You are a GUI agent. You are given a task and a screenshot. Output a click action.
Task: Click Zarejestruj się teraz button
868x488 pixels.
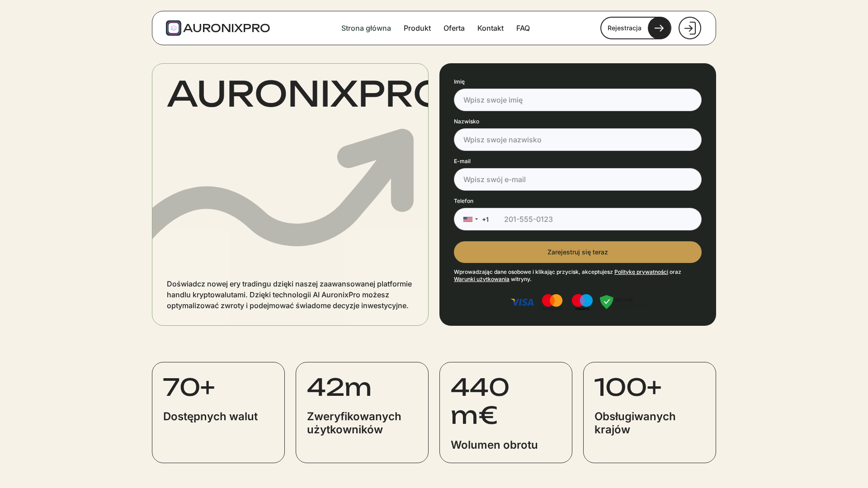tap(578, 252)
